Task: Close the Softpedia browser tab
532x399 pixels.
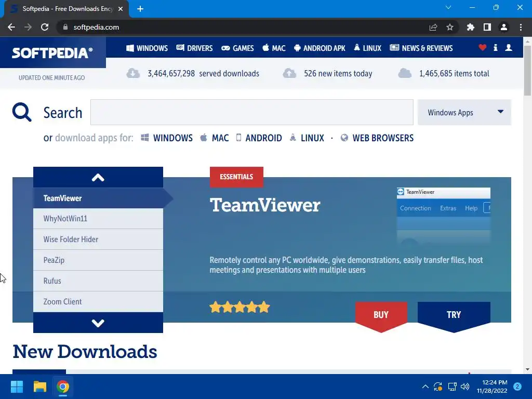Action: coord(121,9)
